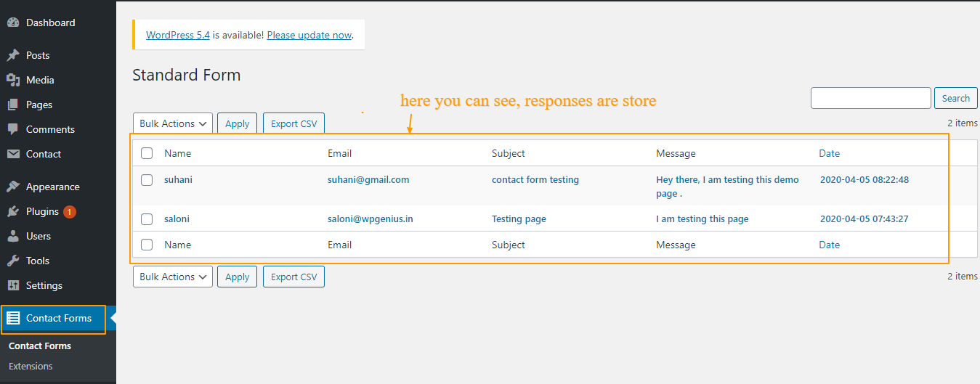
Task: Click the Date link in table footer
Action: (x=829, y=245)
